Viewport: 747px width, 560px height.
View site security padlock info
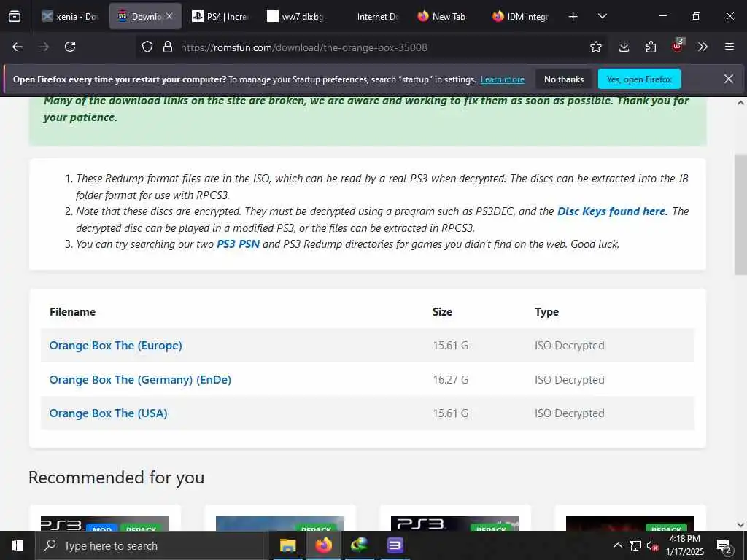[x=167, y=47]
